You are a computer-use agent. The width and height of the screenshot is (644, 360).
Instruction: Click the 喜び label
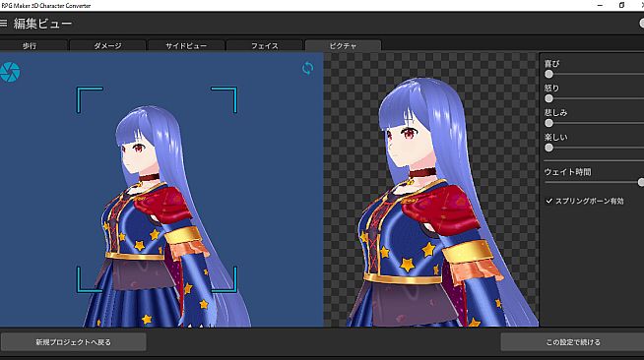point(551,64)
